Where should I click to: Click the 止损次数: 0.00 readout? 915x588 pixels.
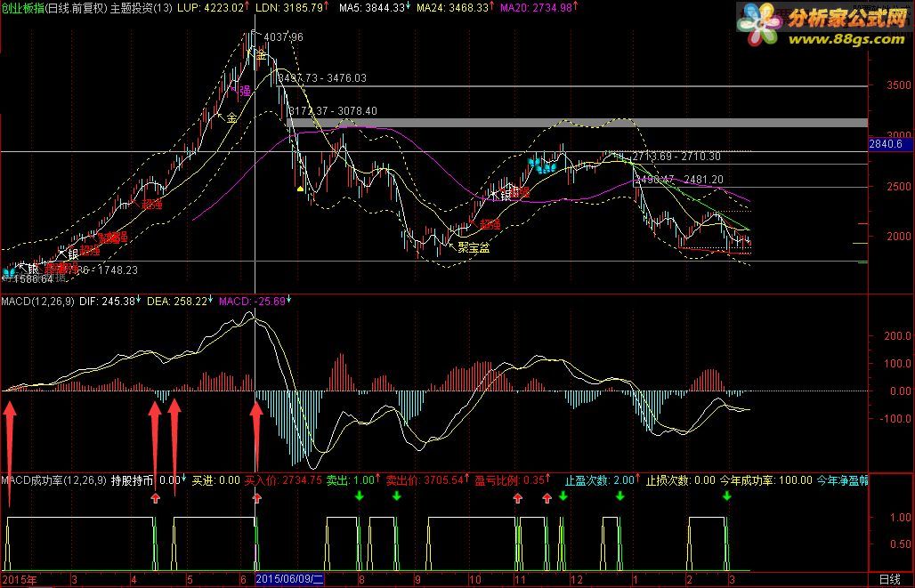[680, 480]
